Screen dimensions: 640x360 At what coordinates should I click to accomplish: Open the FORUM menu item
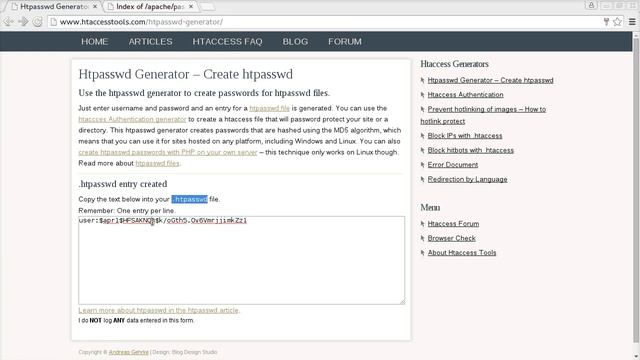click(345, 41)
